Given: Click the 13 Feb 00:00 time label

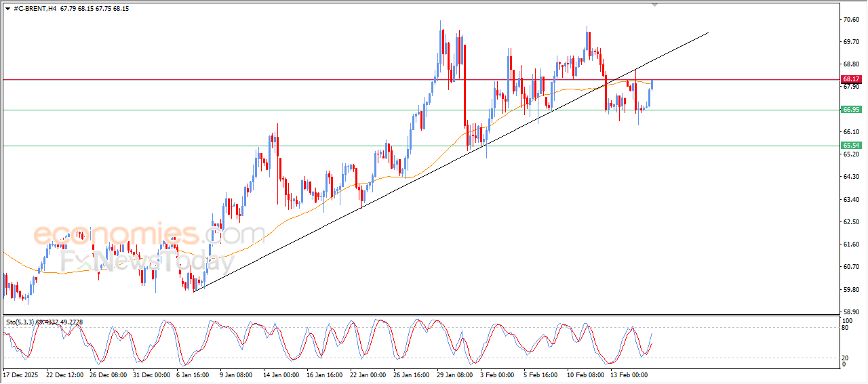Looking at the screenshot, I should (x=628, y=375).
